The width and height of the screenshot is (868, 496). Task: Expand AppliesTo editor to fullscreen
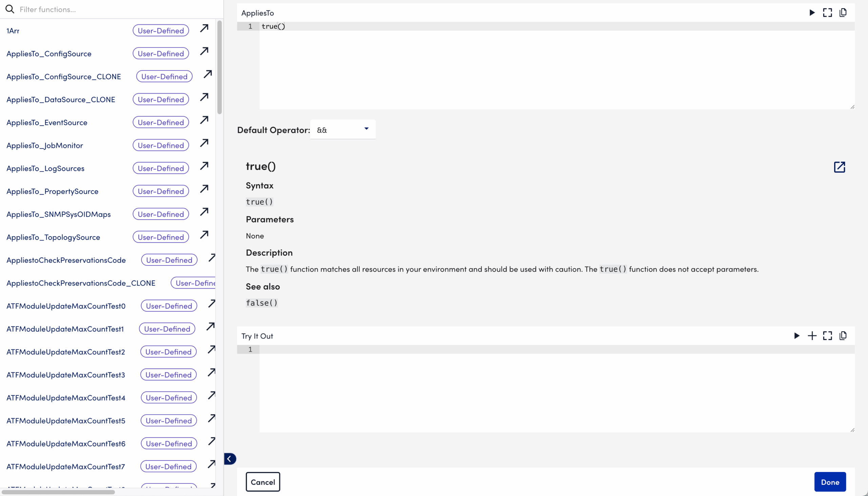pyautogui.click(x=827, y=13)
